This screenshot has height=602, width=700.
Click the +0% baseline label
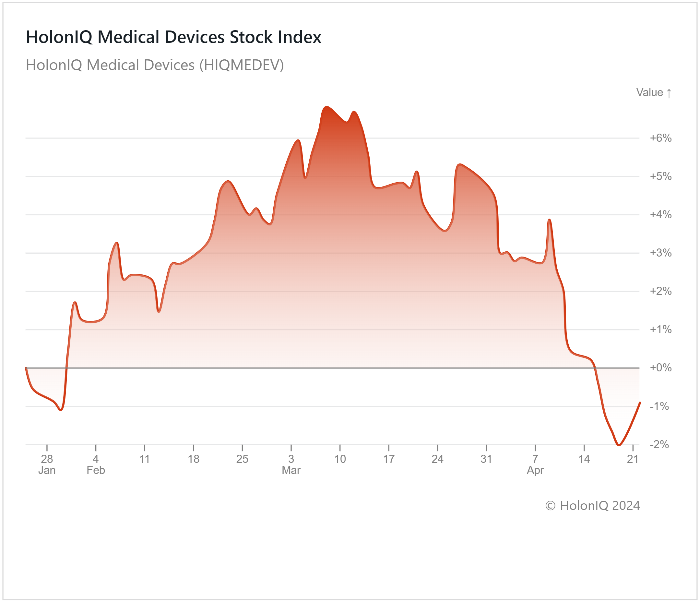[x=660, y=367]
